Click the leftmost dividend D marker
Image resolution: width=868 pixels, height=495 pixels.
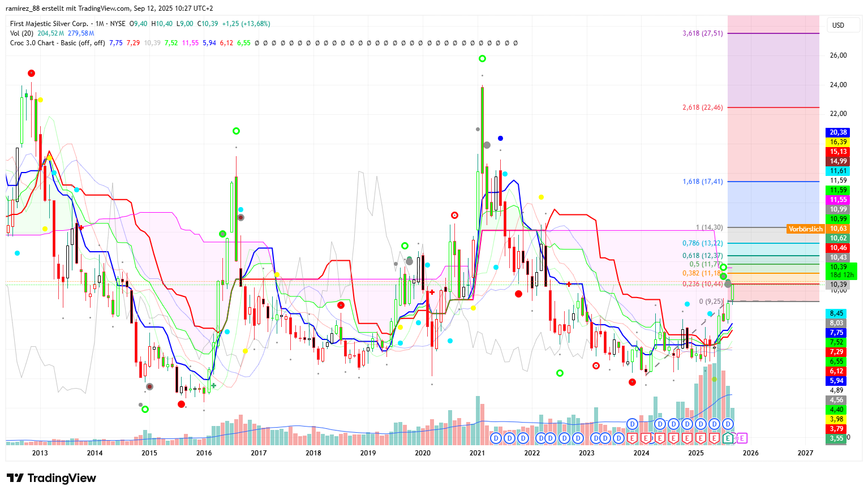(x=496, y=438)
